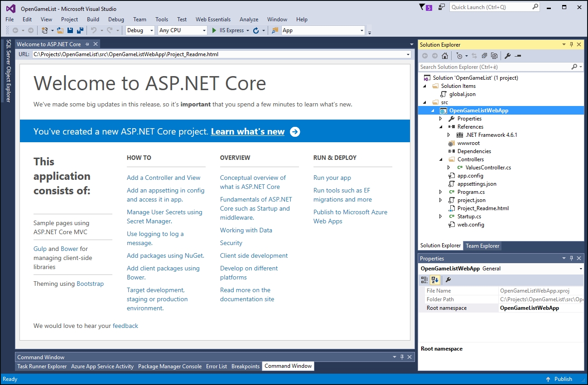Click the Categorized icon in Properties panel
The width and height of the screenshot is (588, 385).
point(424,280)
